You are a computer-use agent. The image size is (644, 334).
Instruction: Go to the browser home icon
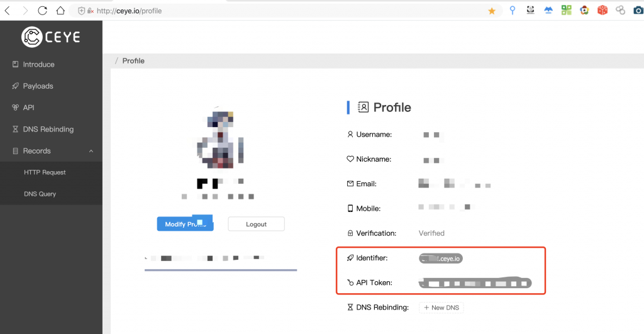pos(60,11)
